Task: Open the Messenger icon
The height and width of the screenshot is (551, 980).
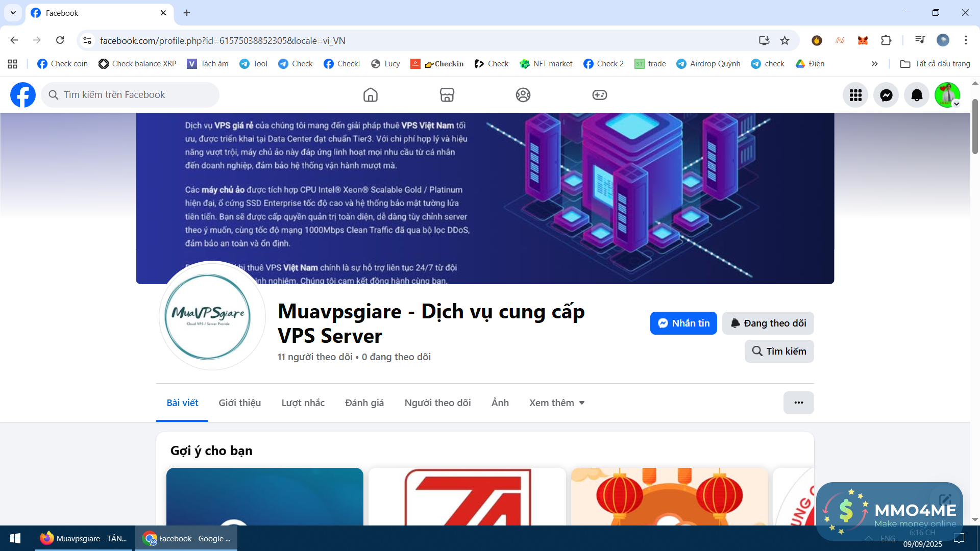Action: click(886, 95)
